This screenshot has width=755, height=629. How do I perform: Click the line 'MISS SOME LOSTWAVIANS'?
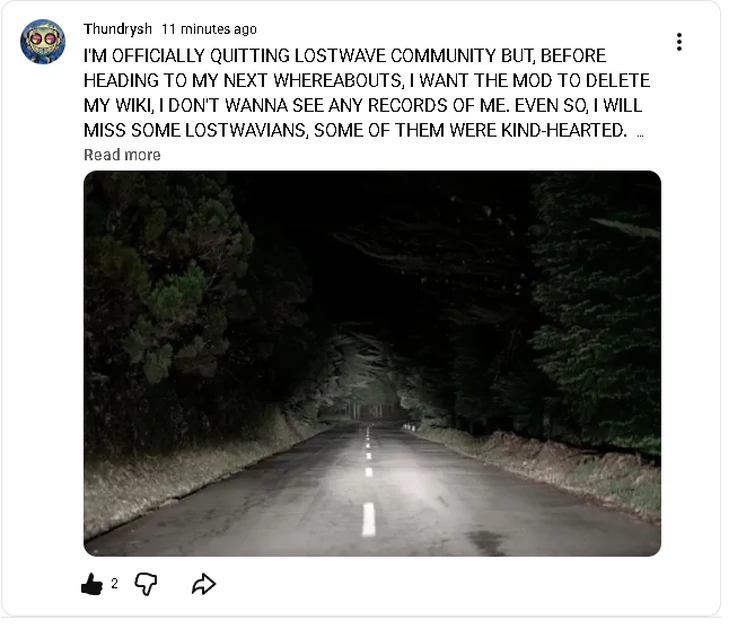coord(355,130)
